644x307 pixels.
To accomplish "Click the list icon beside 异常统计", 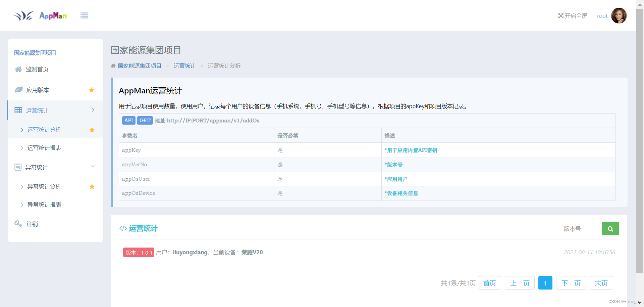I will click(18, 167).
